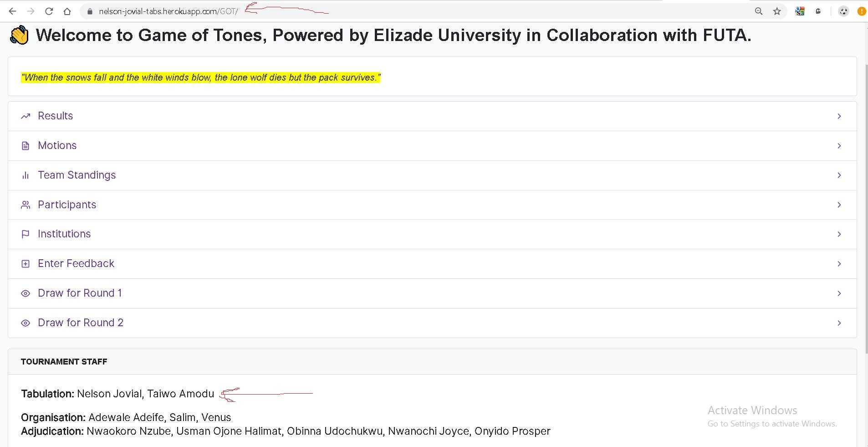Bookmark this page with star icon
This screenshot has height=447, width=868.
777,11
